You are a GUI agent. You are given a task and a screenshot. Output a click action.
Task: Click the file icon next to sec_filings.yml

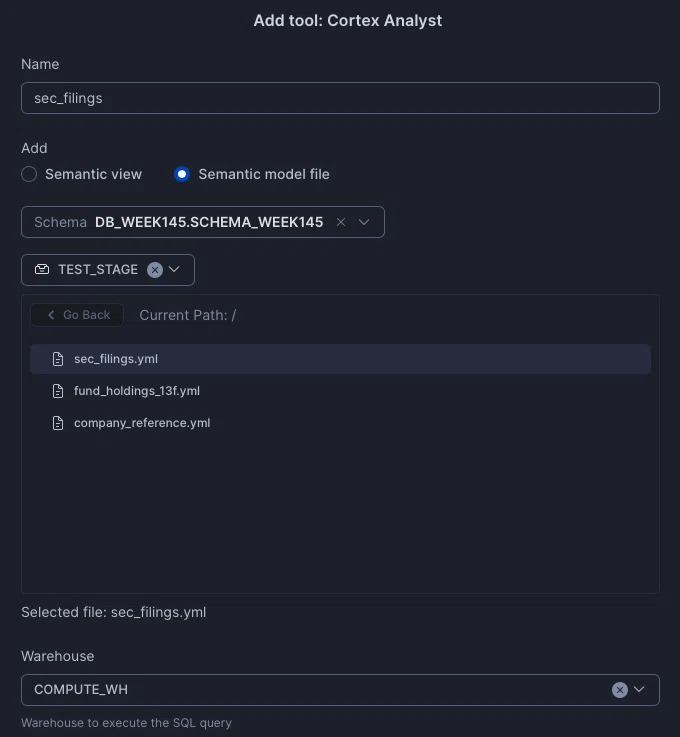click(x=58, y=359)
